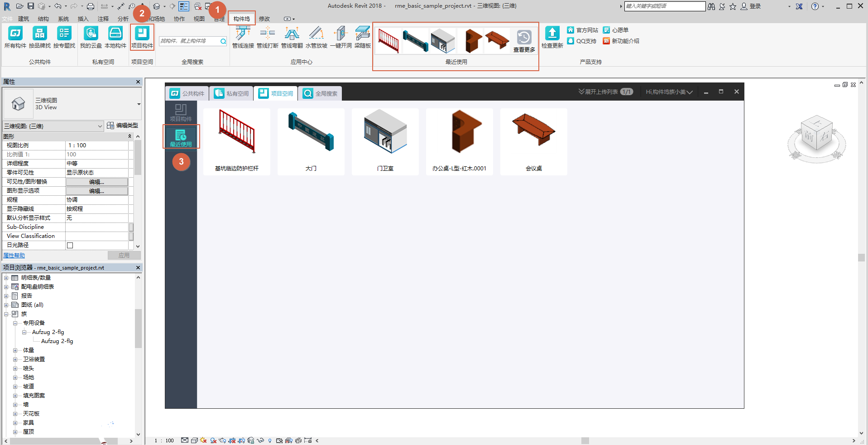Toggle show crop region icon in view bar
Viewport: 868px width, 445px height.
[242, 440]
